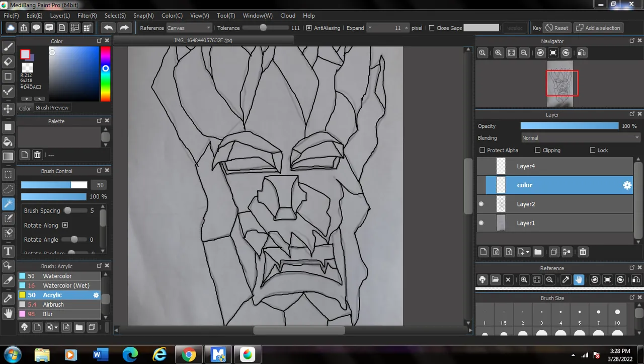Click the cloud icon in top toolbar
Screen dimensions: 644x364
[11, 28]
